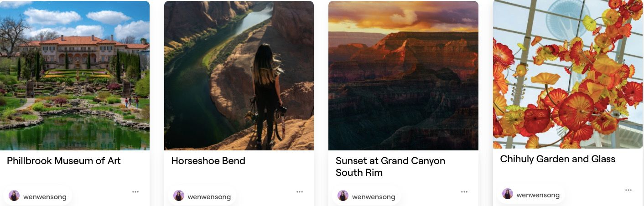This screenshot has width=644, height=206.
Task: Open the Horseshoe Bend canyon photo
Action: [x=239, y=76]
